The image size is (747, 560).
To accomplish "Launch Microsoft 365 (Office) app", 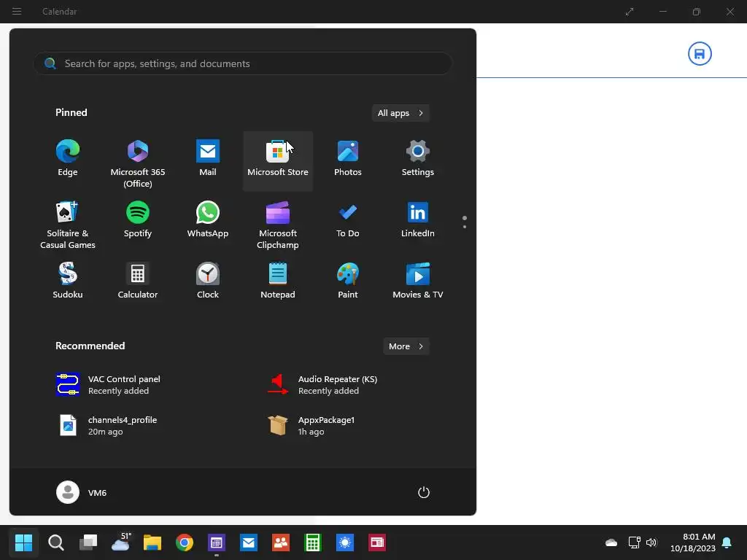I will pyautogui.click(x=138, y=162).
